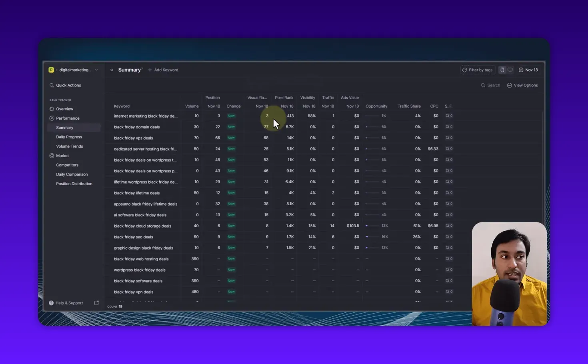Open the Performance gauge icon
This screenshot has width=588, height=364.
52,118
